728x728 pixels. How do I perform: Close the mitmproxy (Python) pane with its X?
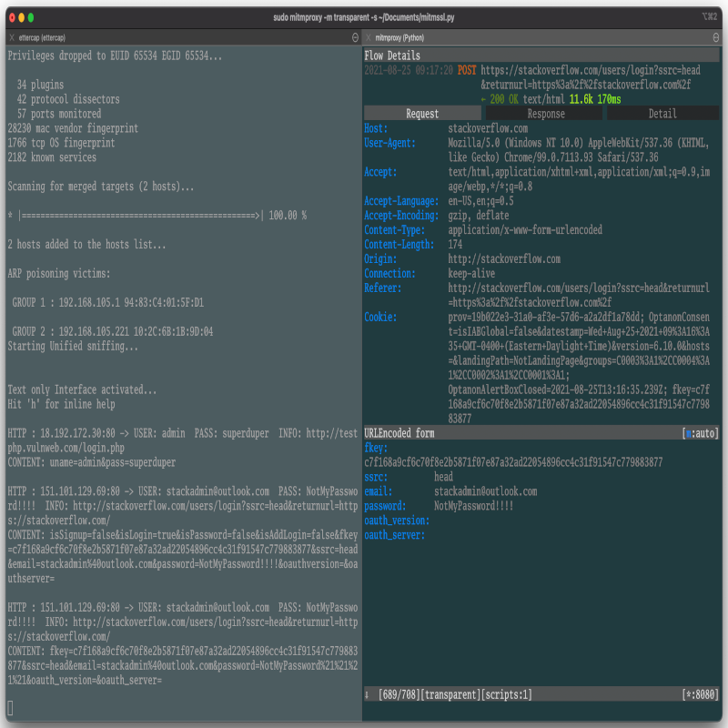point(369,37)
